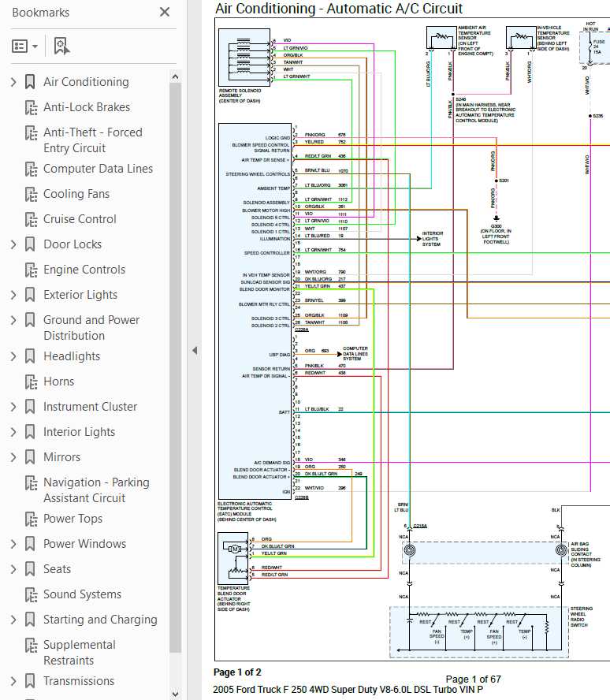The width and height of the screenshot is (610, 700).
Task: Click the Seats bookmark ribbon icon
Action: coord(30,569)
